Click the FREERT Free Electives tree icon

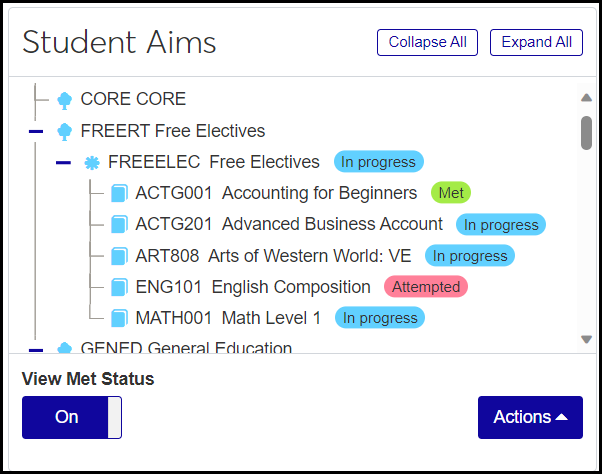pyautogui.click(x=65, y=131)
